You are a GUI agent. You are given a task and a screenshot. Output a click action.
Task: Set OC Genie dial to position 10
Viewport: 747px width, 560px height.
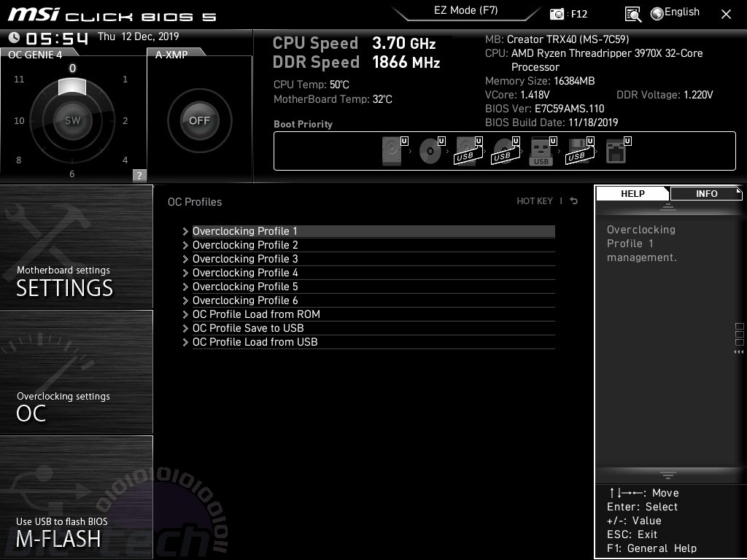[19, 120]
